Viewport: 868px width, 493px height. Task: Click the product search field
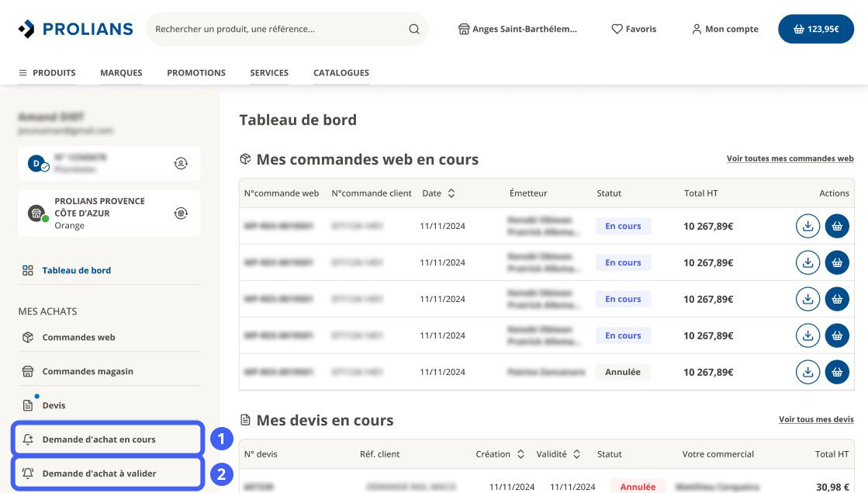pos(287,29)
